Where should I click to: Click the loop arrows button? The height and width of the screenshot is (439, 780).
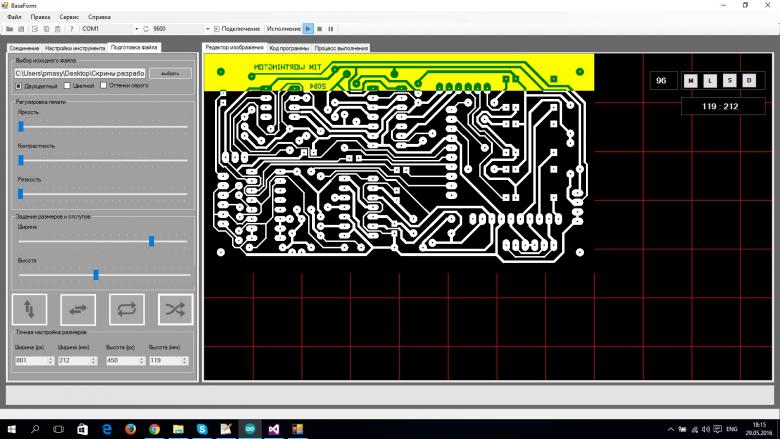pos(127,309)
